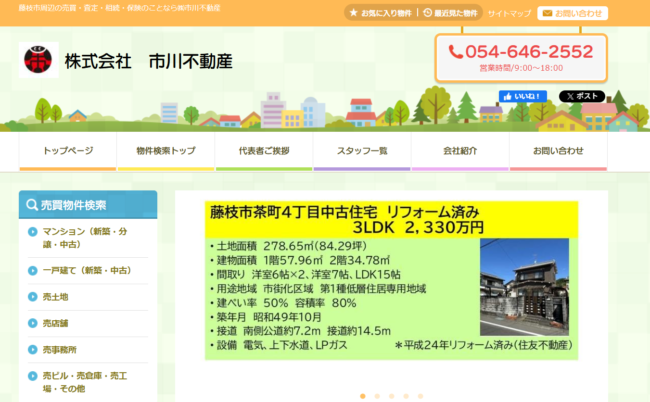650x402 pixels.
Task: Click the arrow bullet beside 売事務所
Action: 32,349
